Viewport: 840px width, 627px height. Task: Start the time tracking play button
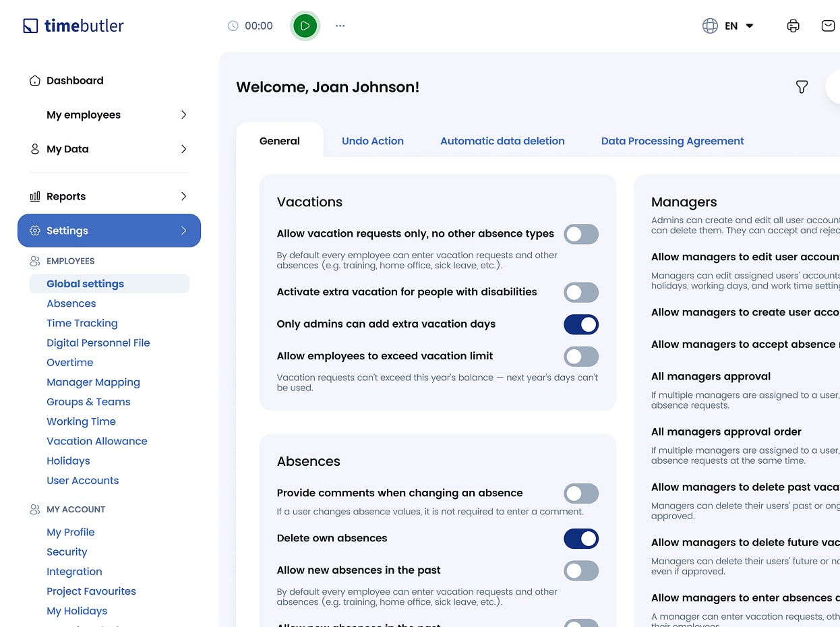(x=305, y=26)
